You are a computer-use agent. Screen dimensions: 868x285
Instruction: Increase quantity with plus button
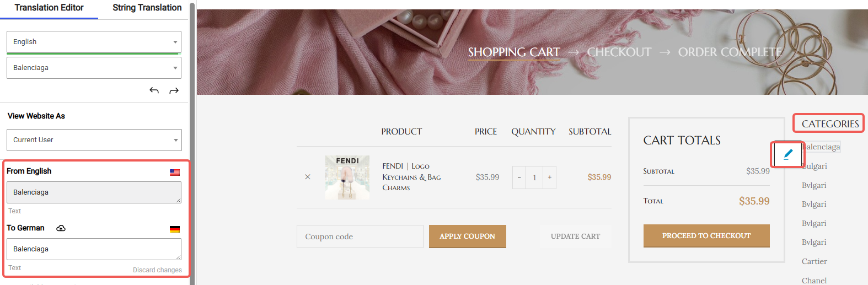(x=549, y=178)
